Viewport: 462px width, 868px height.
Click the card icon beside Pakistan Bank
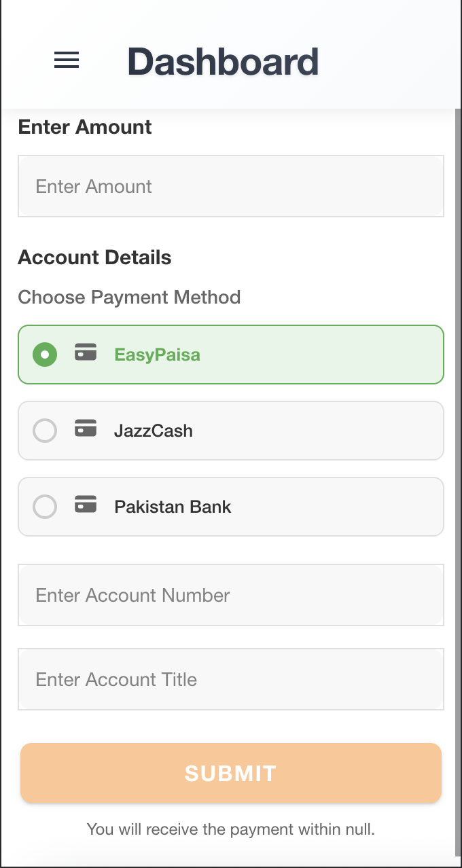(86, 505)
